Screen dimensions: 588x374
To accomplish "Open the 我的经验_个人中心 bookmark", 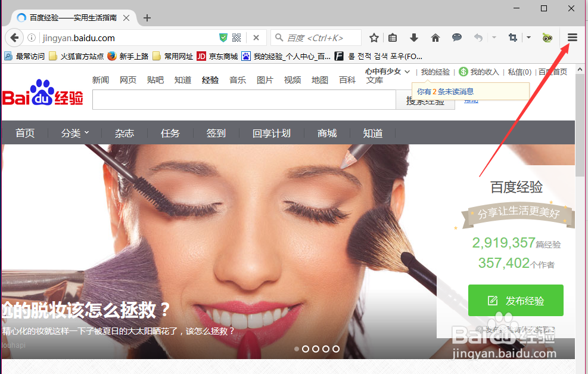I will (286, 56).
